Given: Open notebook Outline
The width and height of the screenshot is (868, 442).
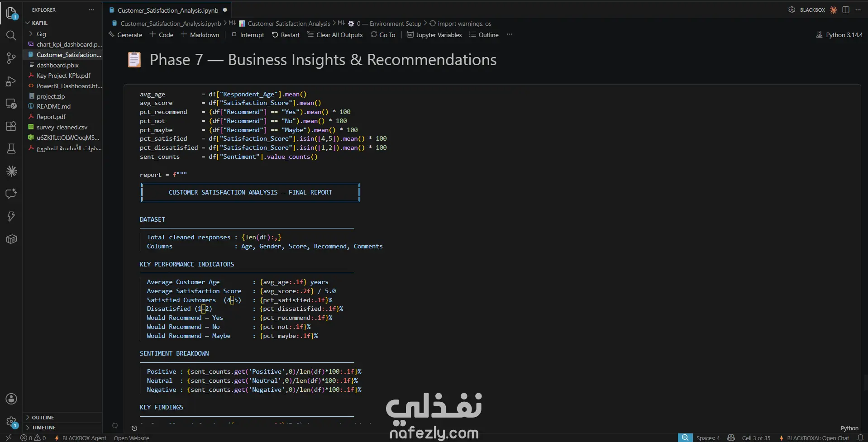Looking at the screenshot, I should (x=484, y=35).
